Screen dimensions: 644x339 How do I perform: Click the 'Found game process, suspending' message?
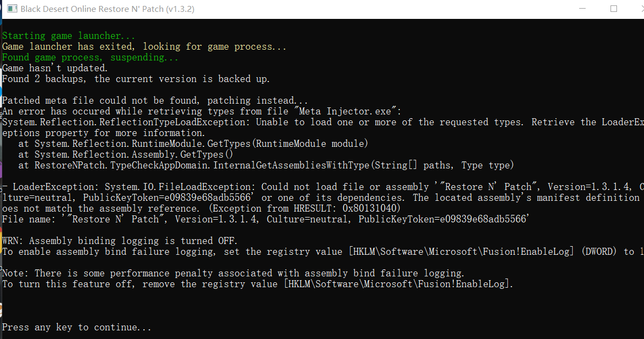(x=89, y=57)
